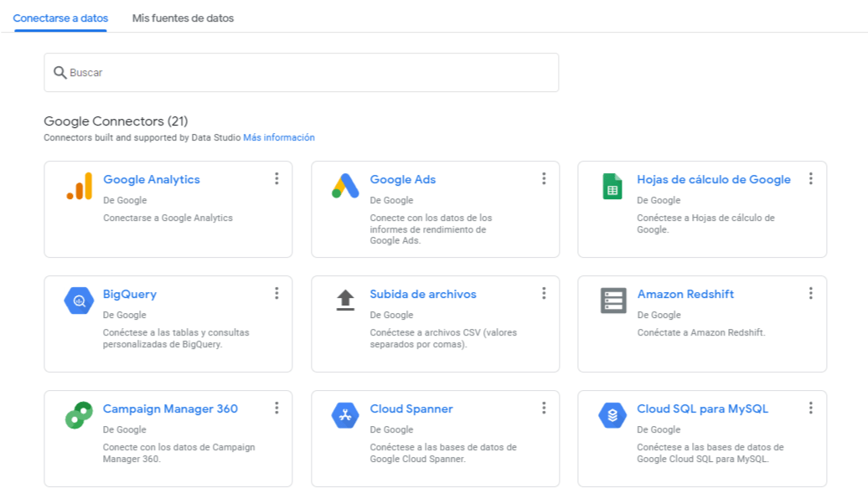This screenshot has height=493, width=868.
Task: Click the Cloud SQL para MySQL icon
Action: point(612,415)
